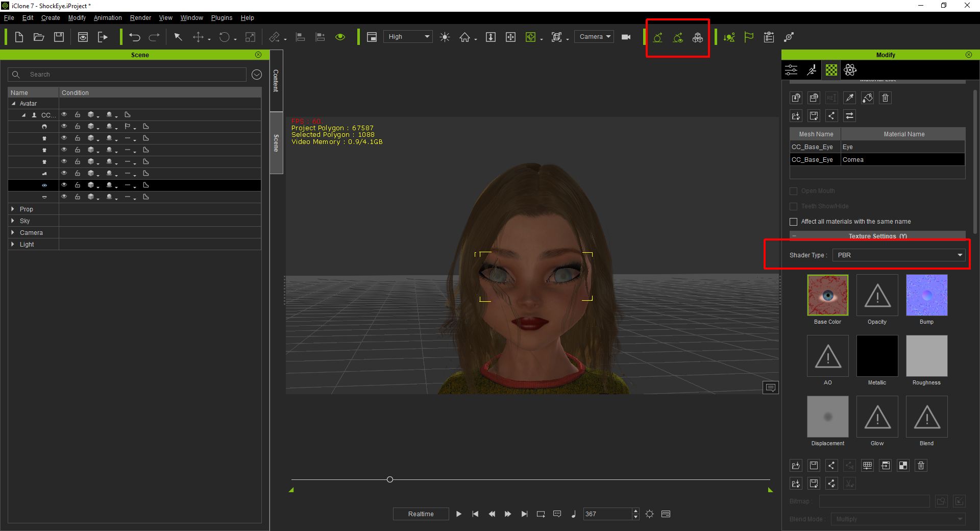Click the New Project icon
This screenshot has height=531, width=980.
19,37
